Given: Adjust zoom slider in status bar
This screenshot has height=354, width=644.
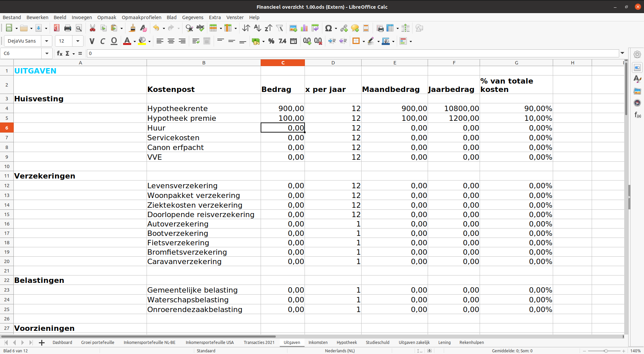Looking at the screenshot, I should tap(606, 351).
